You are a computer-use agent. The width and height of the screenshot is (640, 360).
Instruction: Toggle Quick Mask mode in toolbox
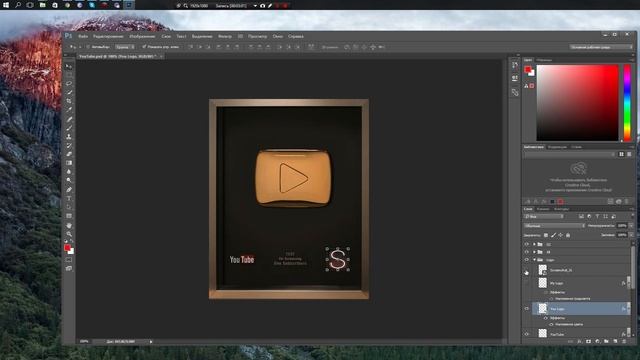tap(69, 260)
